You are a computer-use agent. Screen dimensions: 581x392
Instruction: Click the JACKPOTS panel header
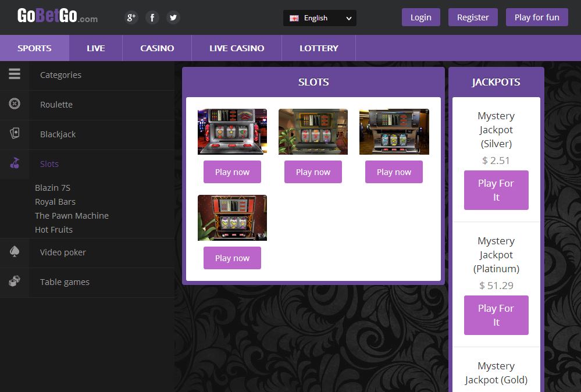point(496,82)
